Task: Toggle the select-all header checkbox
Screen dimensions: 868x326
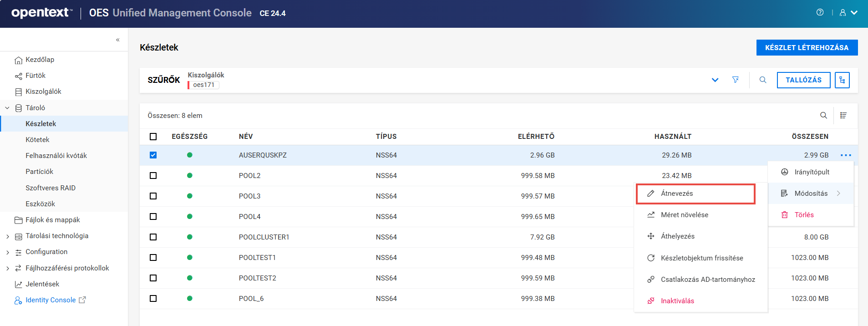Action: pos(153,137)
